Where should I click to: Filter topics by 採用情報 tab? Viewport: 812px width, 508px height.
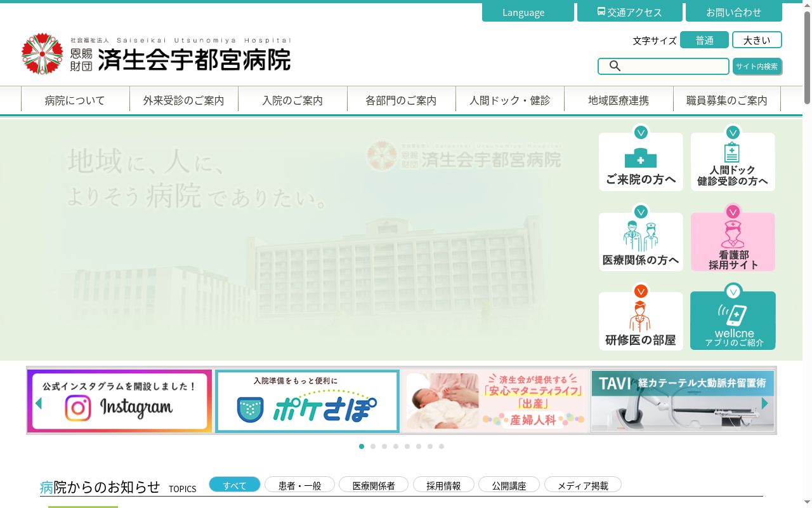click(x=443, y=485)
